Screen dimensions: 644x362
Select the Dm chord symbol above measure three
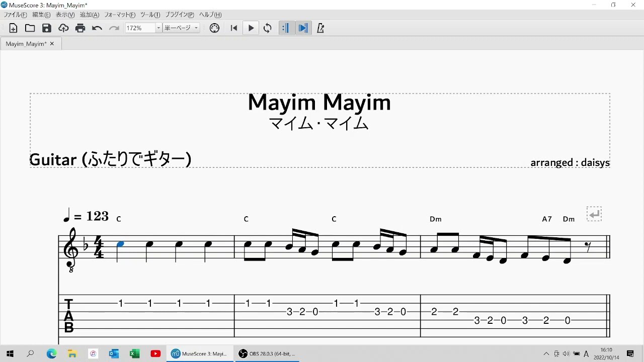click(x=436, y=219)
